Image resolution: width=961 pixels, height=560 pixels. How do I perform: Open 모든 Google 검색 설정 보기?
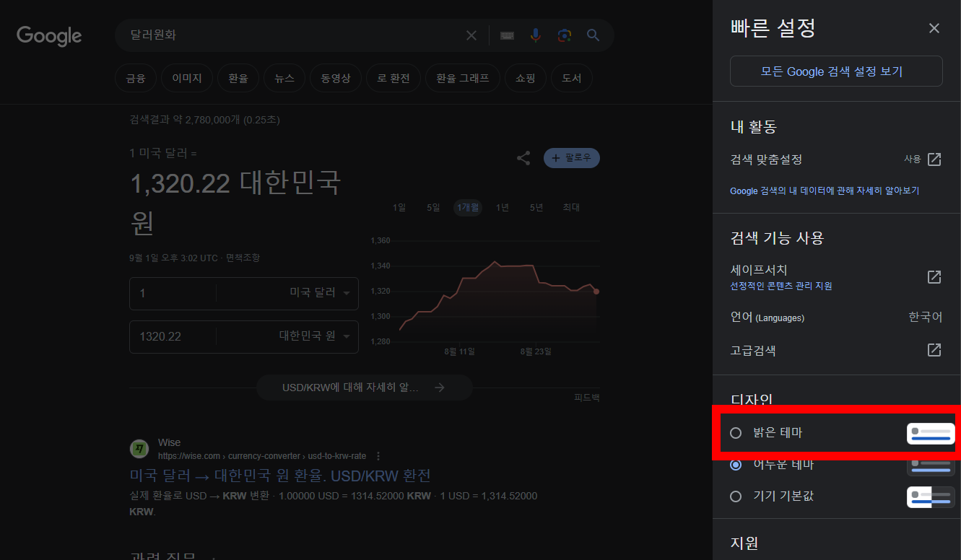(x=836, y=71)
